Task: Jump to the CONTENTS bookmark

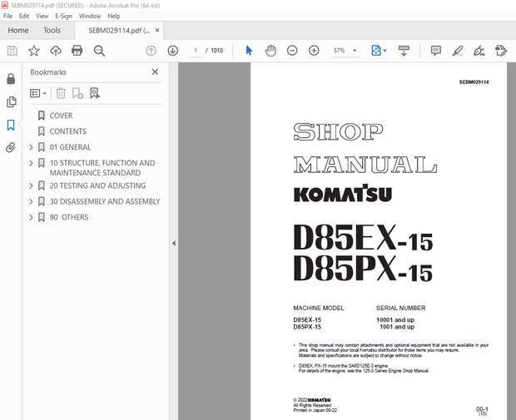Action: coord(68,131)
